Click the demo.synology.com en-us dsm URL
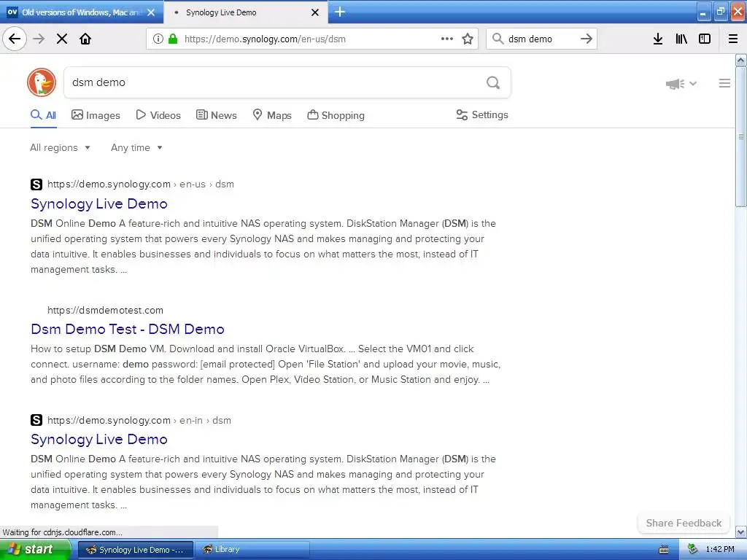The image size is (747, 560). tap(141, 184)
